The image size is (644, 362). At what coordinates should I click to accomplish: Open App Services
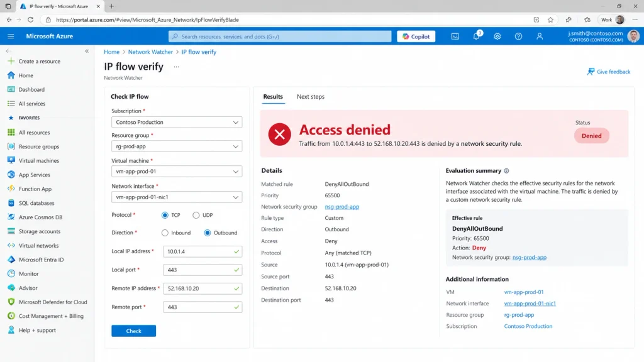click(x=35, y=175)
